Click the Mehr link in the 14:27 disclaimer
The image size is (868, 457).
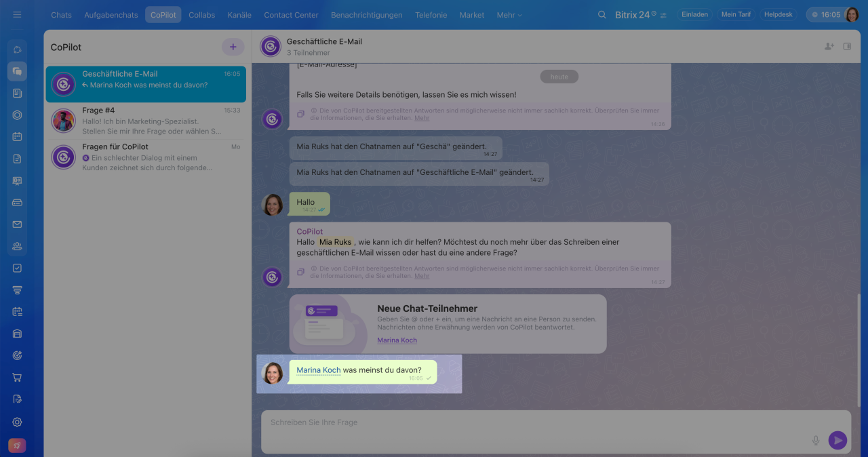tap(422, 276)
